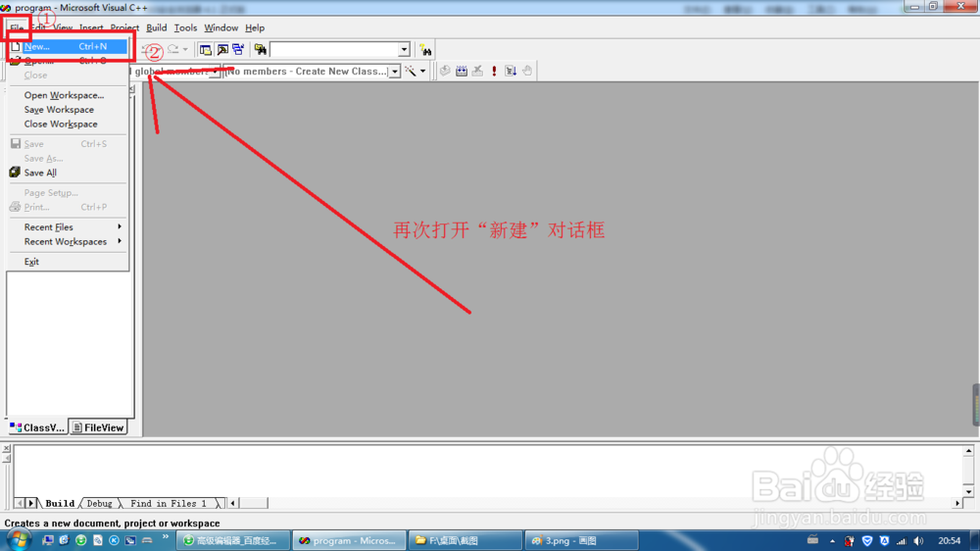The height and width of the screenshot is (551, 980).
Task: Switch to 高级编辑器 browser taskbar window
Action: 232,540
